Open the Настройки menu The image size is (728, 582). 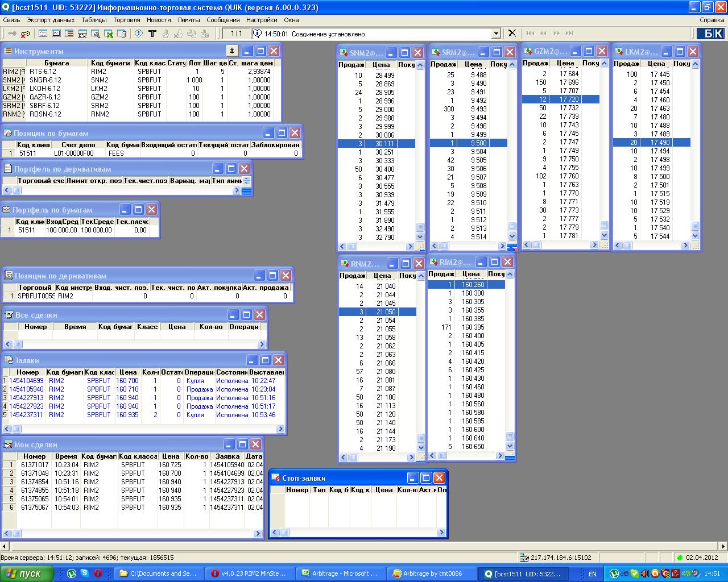(262, 20)
